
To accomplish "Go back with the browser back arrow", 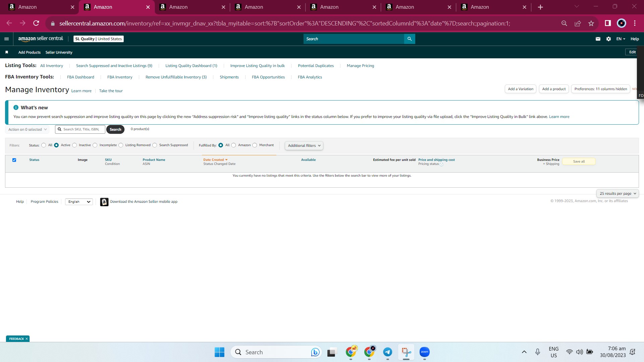I will pyautogui.click(x=9, y=23).
